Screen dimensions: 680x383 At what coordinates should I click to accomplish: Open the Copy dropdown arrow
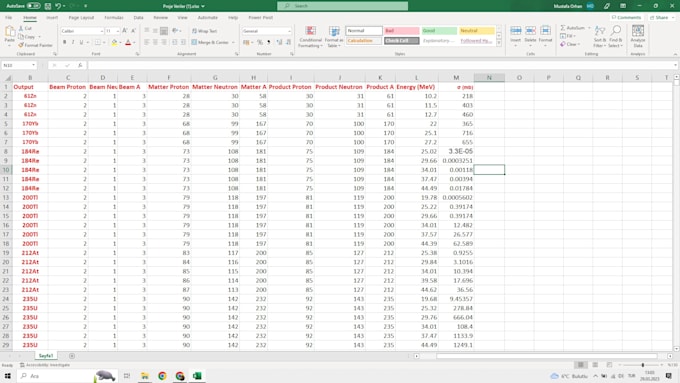40,37
